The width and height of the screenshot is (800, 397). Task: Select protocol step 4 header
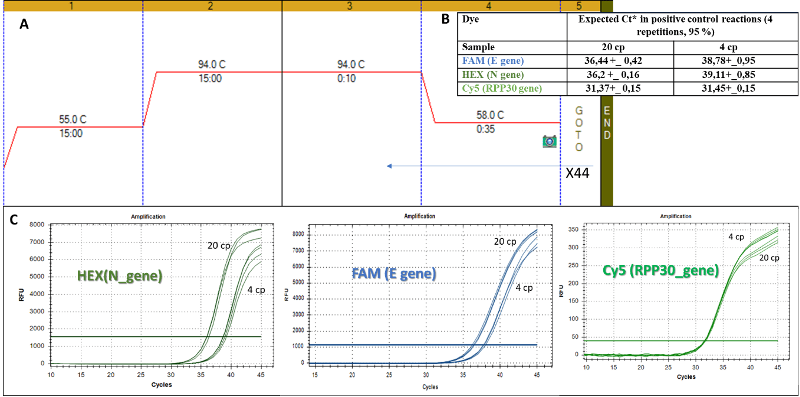(x=490, y=6)
